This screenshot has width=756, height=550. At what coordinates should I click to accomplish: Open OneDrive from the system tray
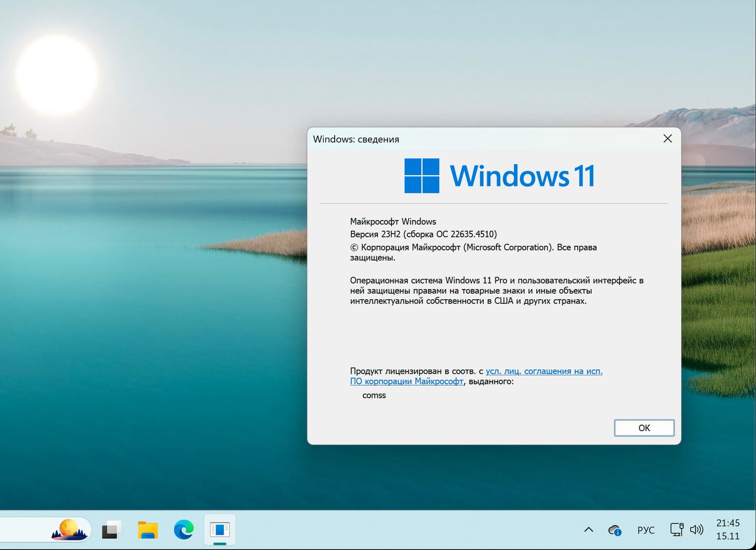click(x=614, y=529)
